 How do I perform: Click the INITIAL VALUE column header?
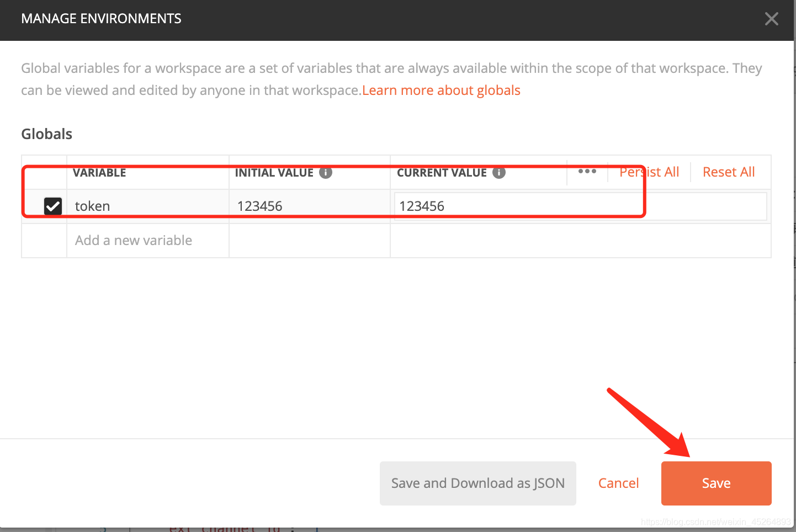coord(274,173)
